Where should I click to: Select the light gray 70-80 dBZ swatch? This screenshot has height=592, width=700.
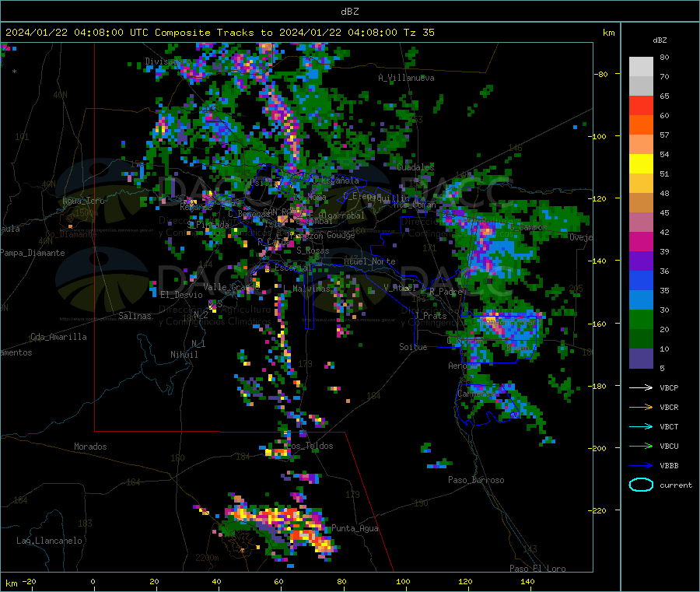click(641, 67)
